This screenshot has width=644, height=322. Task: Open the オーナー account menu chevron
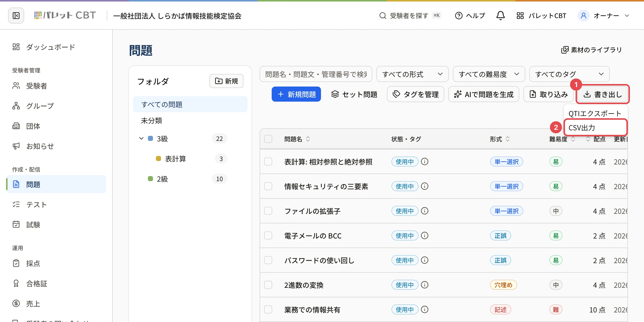click(x=627, y=16)
